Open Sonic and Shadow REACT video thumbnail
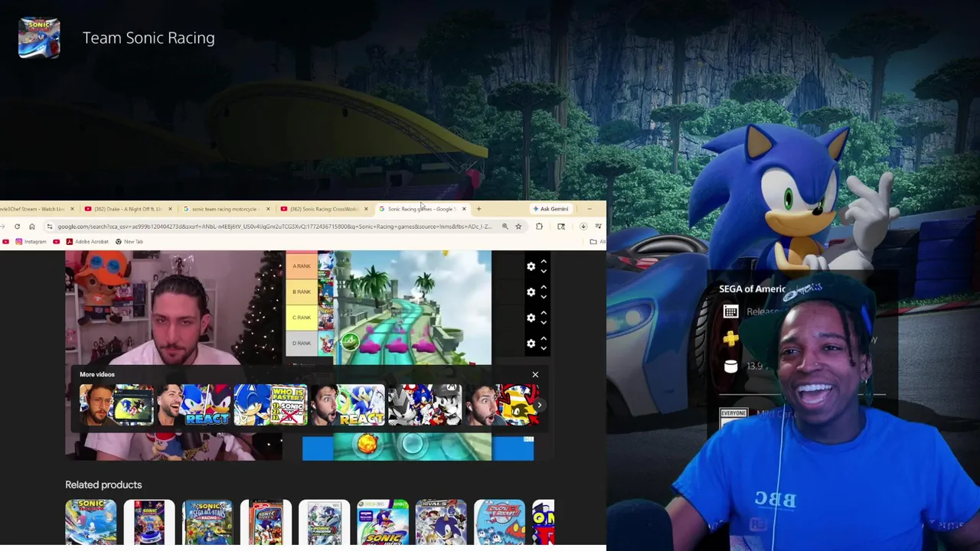980x551 pixels. click(194, 405)
